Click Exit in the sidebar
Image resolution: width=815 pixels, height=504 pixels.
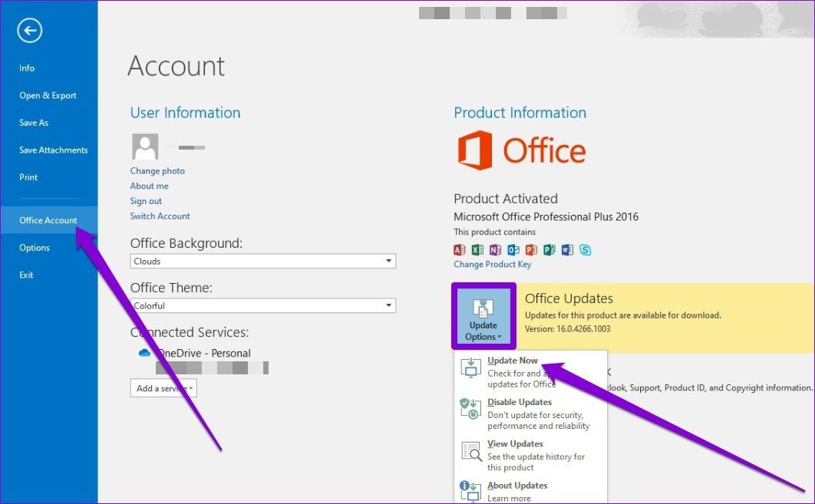coord(27,275)
